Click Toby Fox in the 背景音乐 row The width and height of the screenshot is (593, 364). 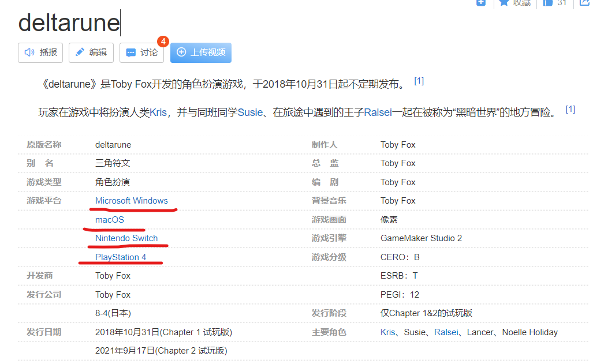point(398,201)
